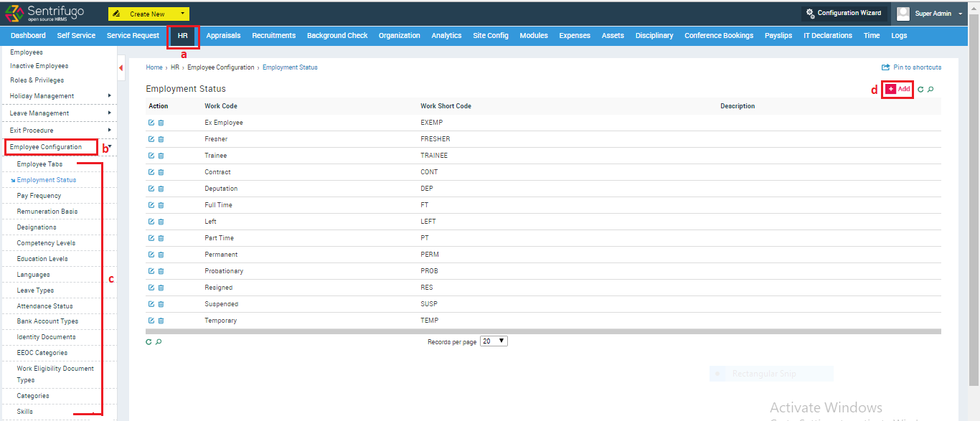
Task: Sort by Work Short Code column header
Action: [446, 106]
